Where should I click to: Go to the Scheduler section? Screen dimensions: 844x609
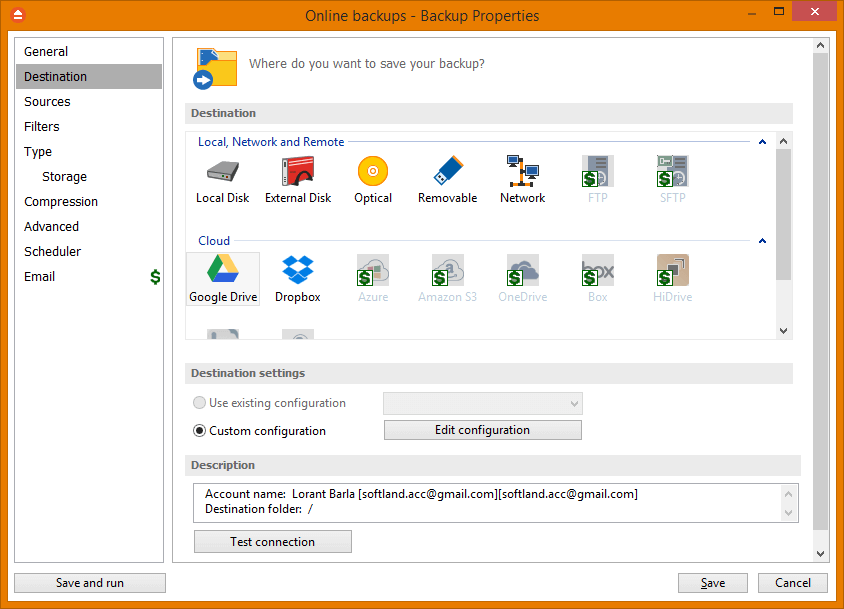[x=53, y=252]
